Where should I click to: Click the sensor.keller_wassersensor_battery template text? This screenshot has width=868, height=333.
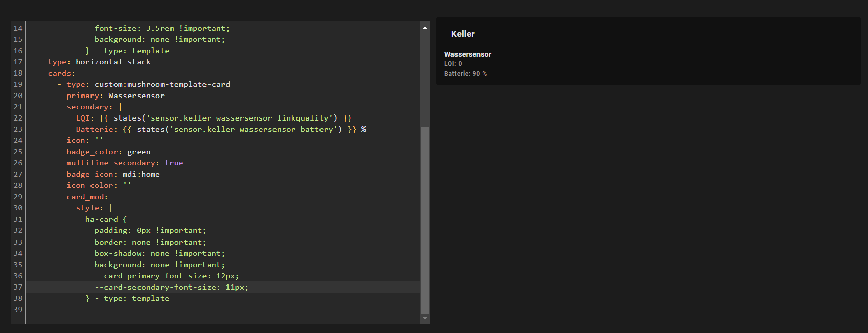[x=253, y=129]
